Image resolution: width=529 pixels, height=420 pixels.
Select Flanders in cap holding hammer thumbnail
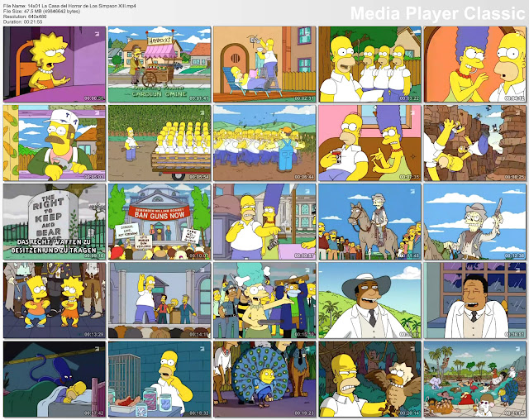coord(55,143)
